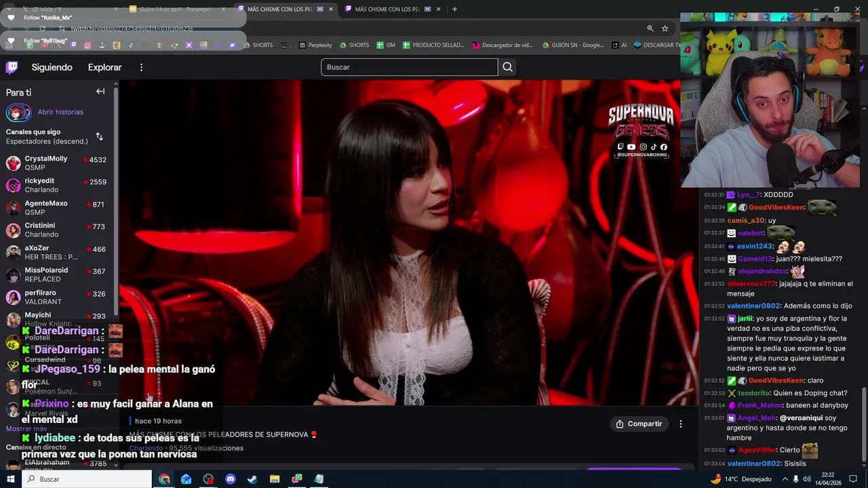Show hidden system tray icons
The height and width of the screenshot is (488, 868).
click(785, 479)
